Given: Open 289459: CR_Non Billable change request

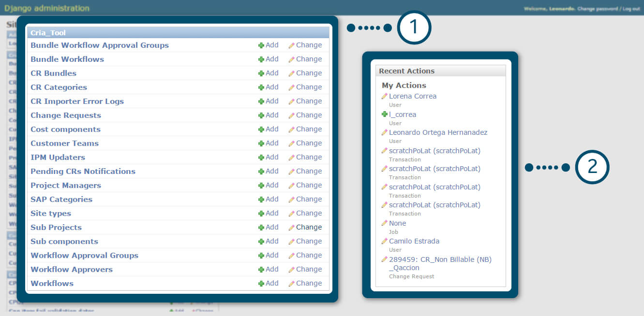Looking at the screenshot, I should tap(440, 259).
